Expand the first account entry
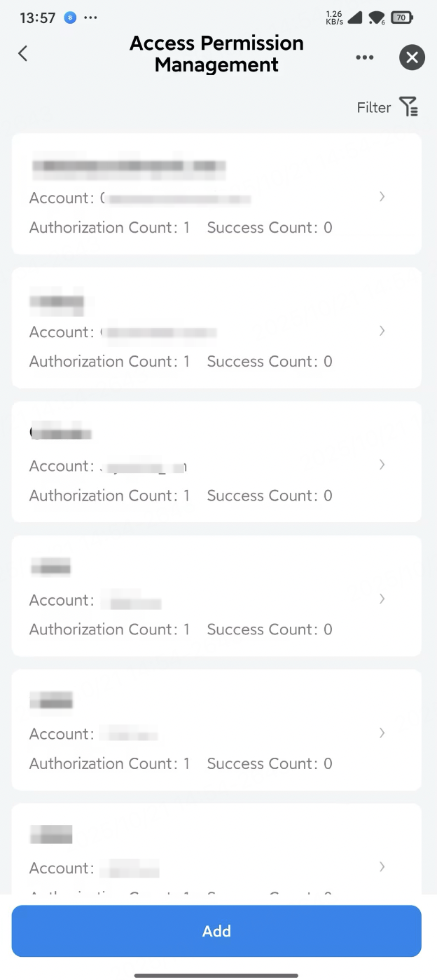 coord(382,197)
